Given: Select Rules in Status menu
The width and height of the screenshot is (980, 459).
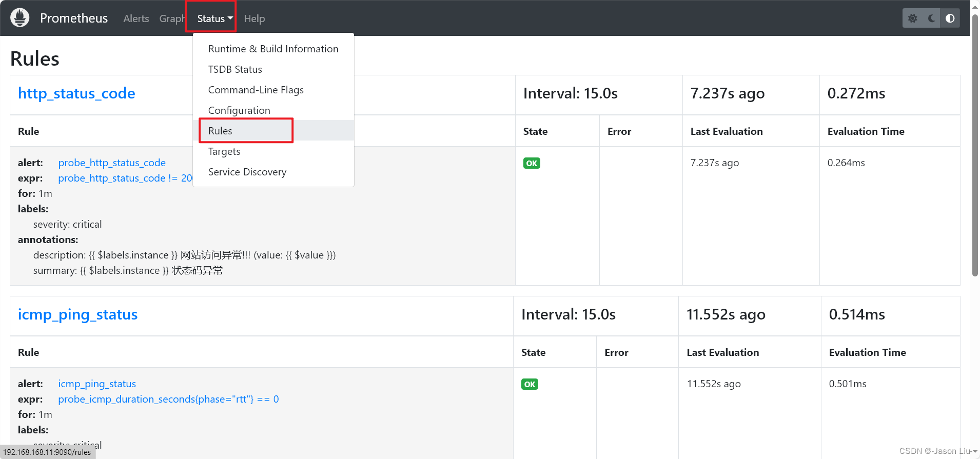Looking at the screenshot, I should click(x=273, y=131).
